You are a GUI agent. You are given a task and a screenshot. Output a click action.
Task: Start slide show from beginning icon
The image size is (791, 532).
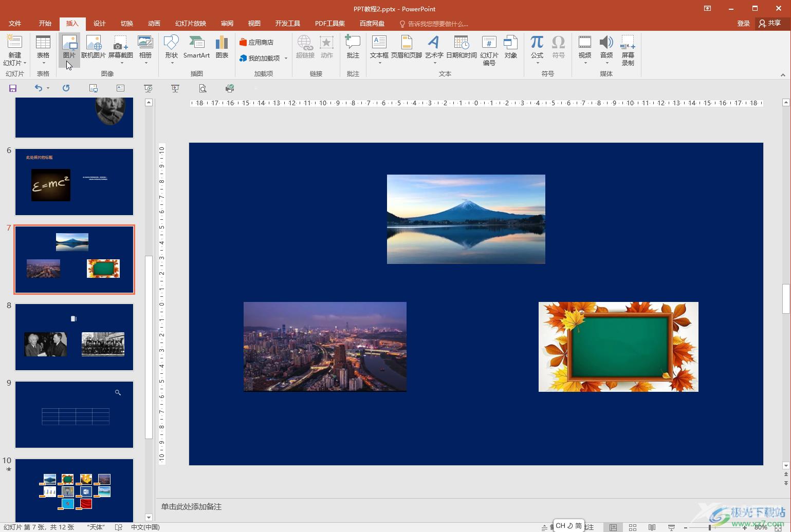[148, 88]
